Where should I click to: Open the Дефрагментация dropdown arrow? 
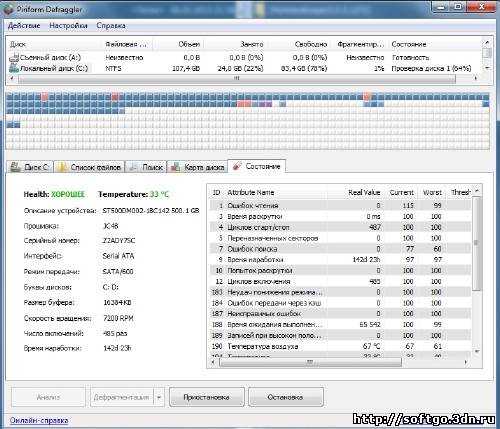(x=159, y=397)
